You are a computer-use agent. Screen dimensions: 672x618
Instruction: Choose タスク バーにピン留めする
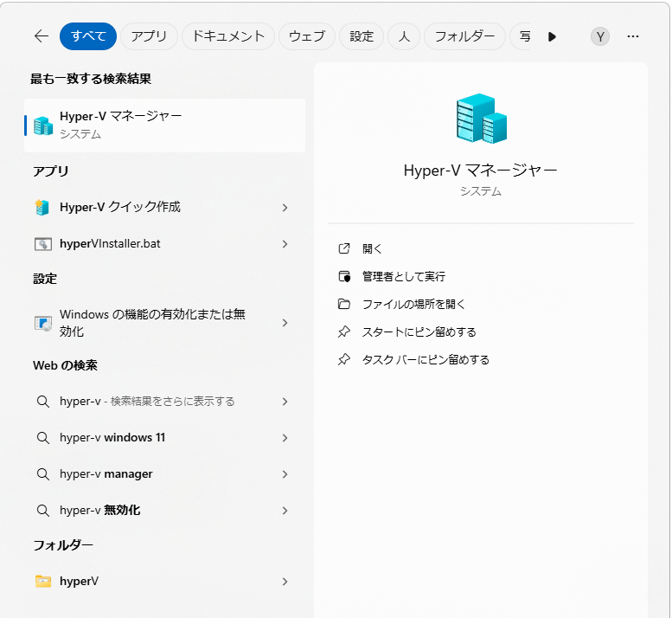426,360
